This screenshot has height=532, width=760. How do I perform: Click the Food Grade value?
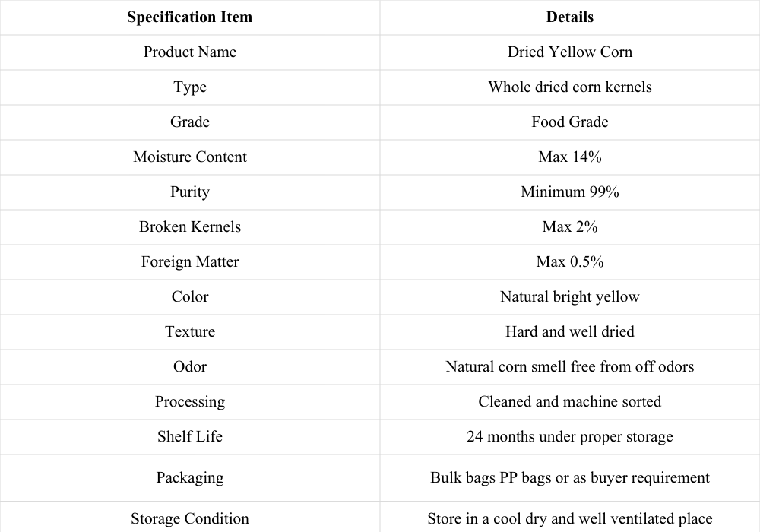click(x=570, y=122)
